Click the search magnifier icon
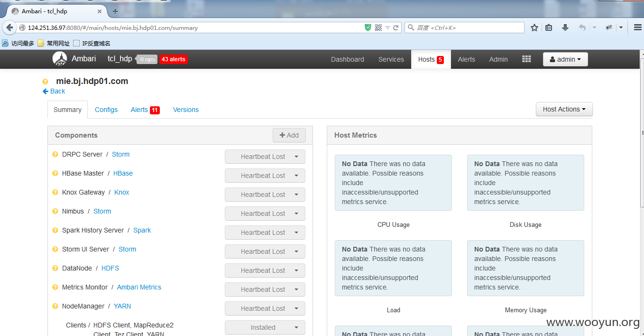 point(411,28)
